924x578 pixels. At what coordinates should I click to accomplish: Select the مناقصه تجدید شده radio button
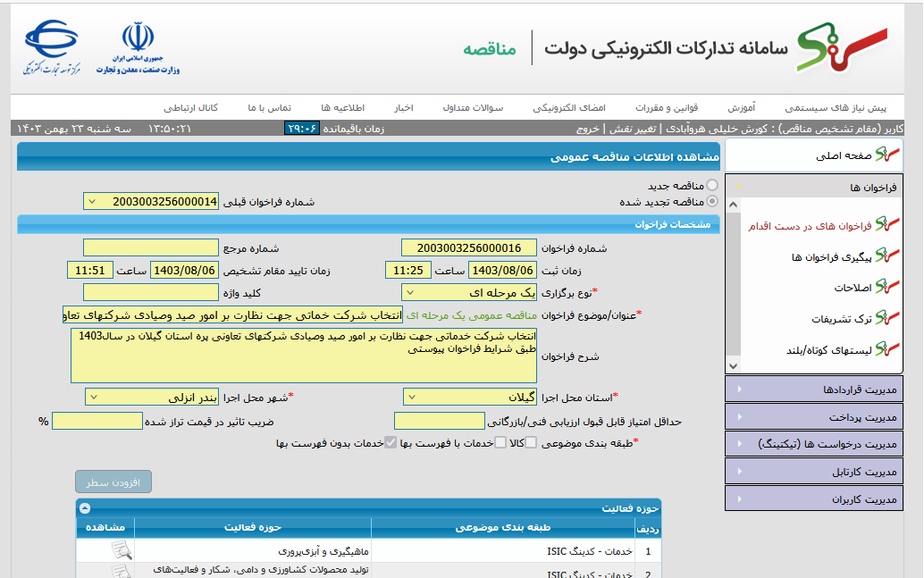pos(712,202)
